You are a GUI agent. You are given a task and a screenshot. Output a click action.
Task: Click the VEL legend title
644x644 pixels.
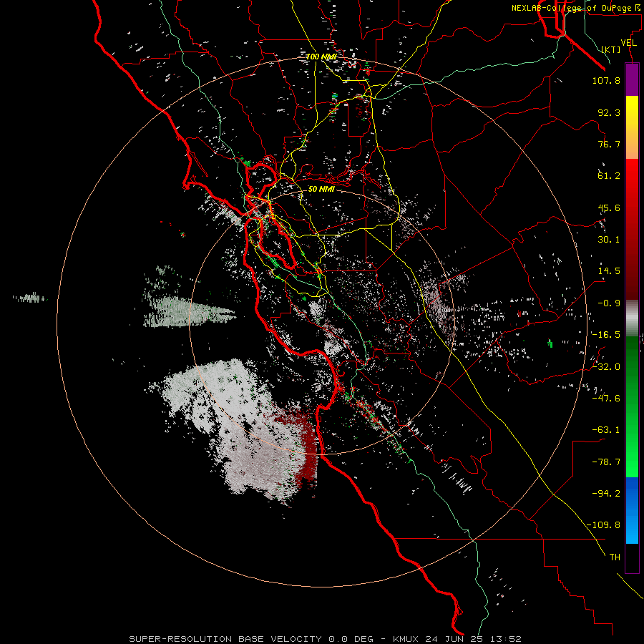[628, 42]
